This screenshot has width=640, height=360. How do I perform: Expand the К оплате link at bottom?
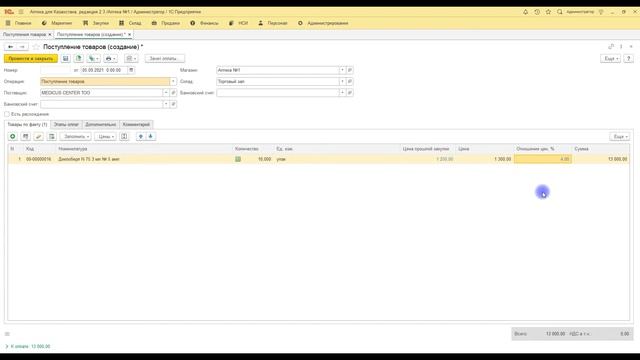(28, 346)
